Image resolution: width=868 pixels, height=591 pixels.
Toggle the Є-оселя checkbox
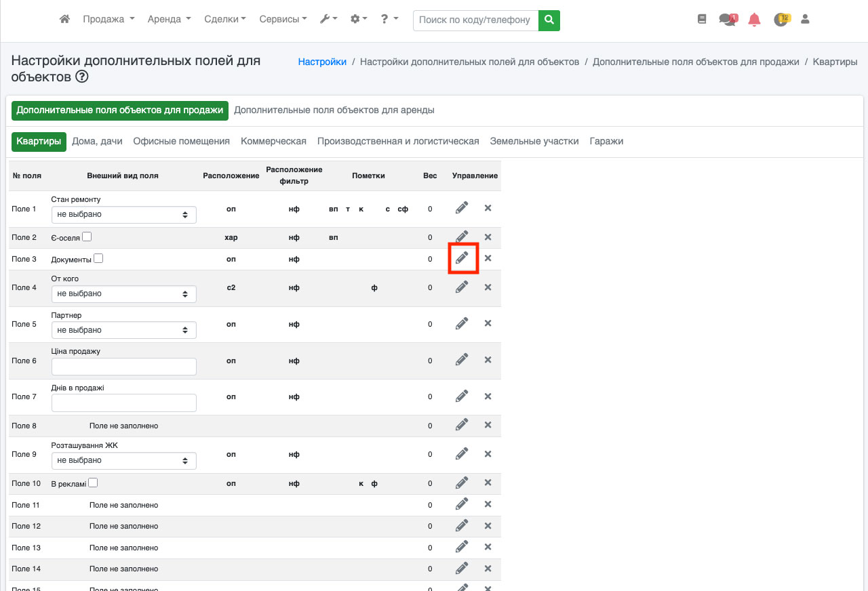coord(87,237)
